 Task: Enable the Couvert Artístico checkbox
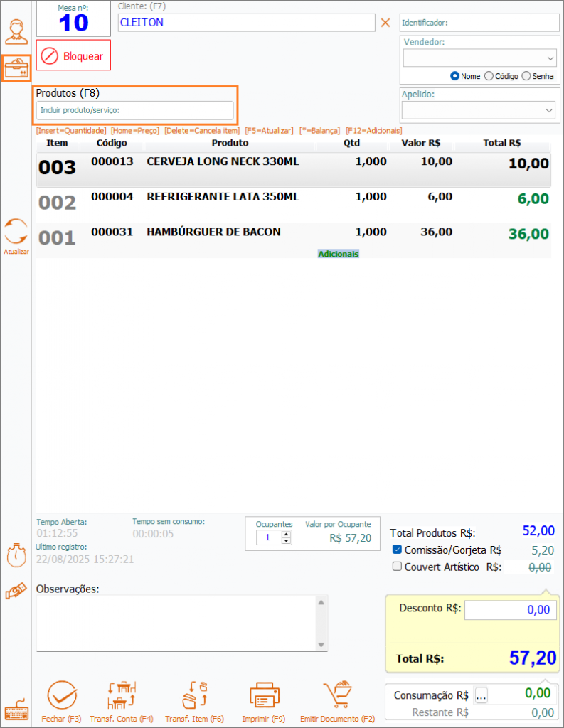(398, 567)
